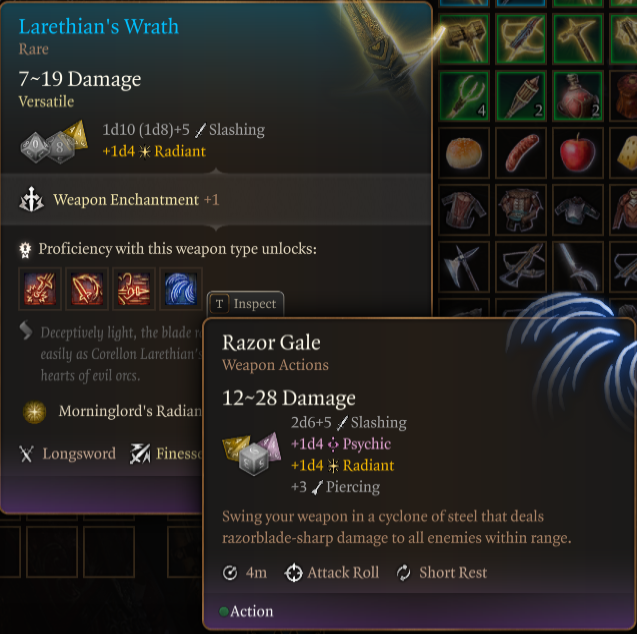Select the greataxe item in inventory

[464, 267]
